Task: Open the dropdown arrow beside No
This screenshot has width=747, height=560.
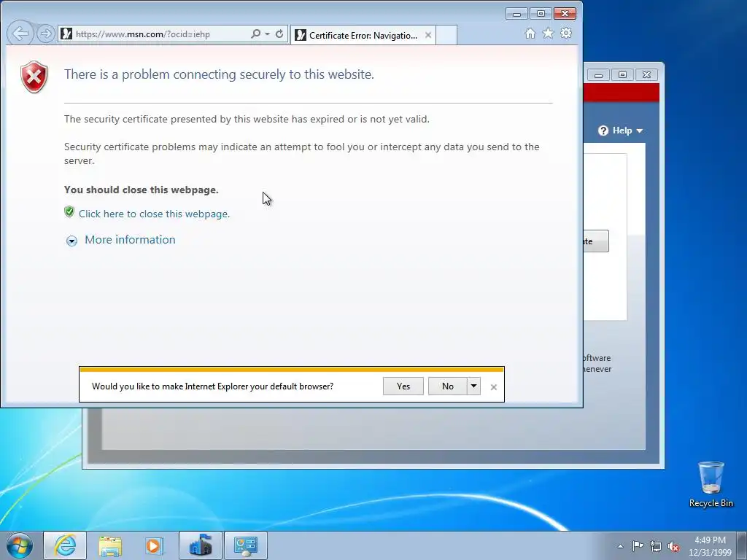Action: (x=473, y=386)
